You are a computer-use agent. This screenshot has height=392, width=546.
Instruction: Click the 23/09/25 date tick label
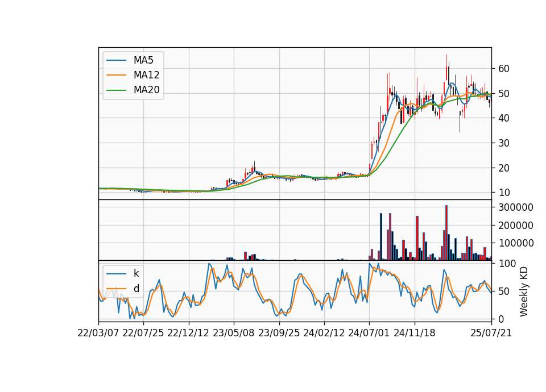click(x=279, y=333)
